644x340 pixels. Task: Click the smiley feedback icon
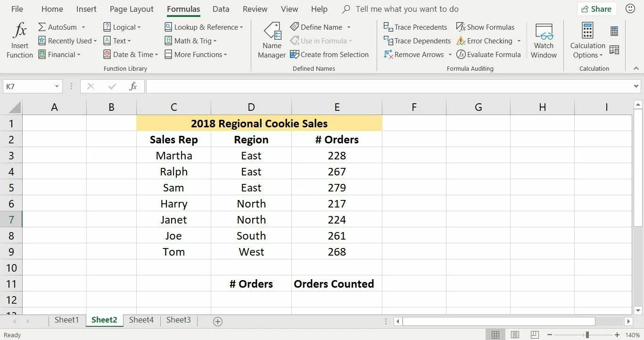629,9
